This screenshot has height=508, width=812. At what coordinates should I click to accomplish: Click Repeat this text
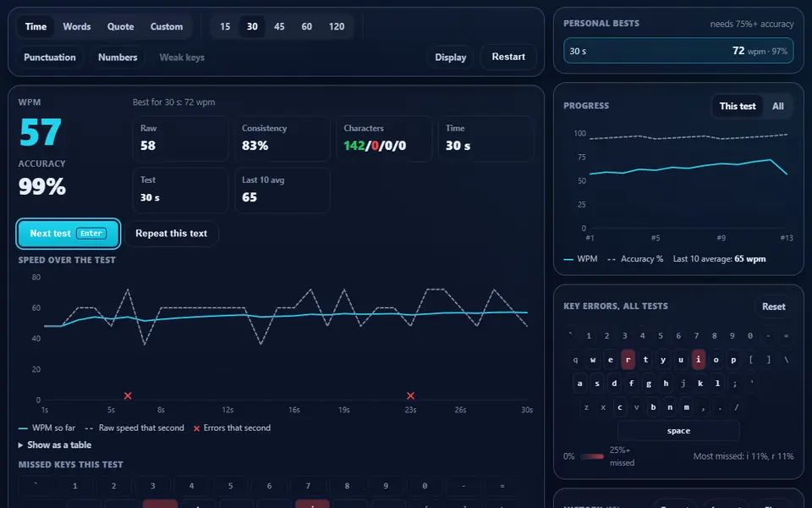click(x=172, y=234)
